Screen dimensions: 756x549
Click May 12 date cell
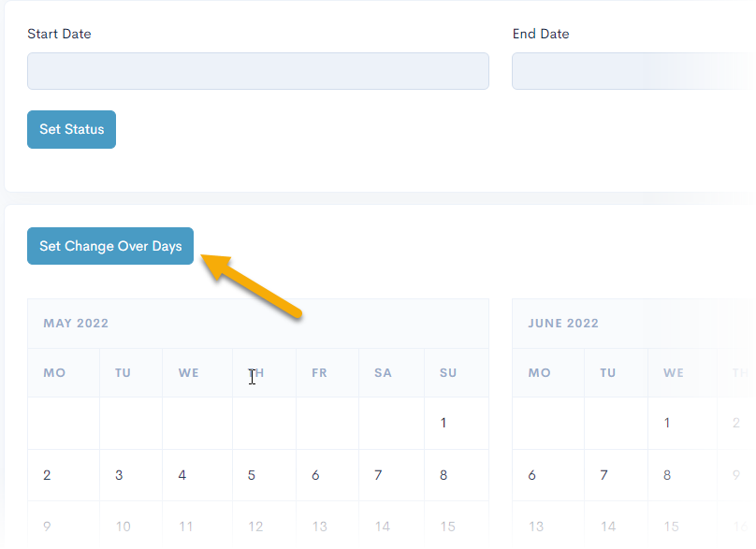[x=255, y=527]
